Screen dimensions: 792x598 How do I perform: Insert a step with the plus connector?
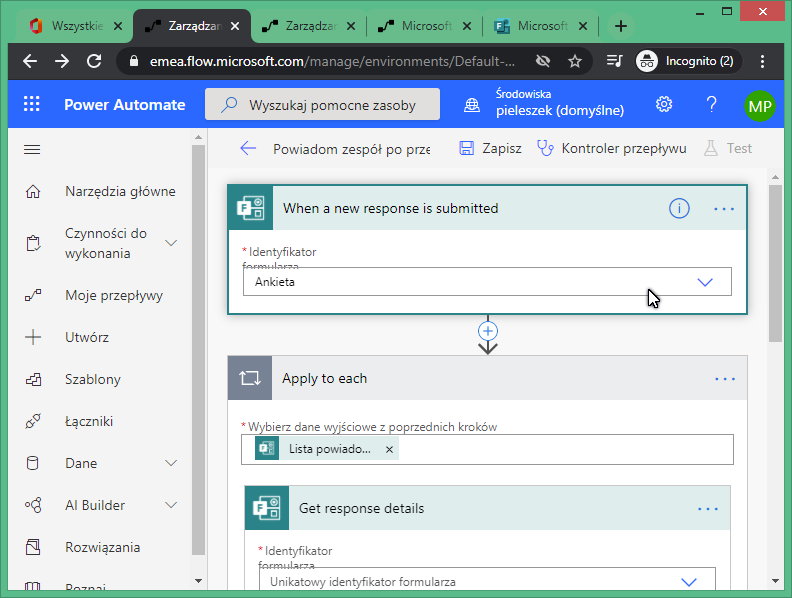tap(488, 330)
